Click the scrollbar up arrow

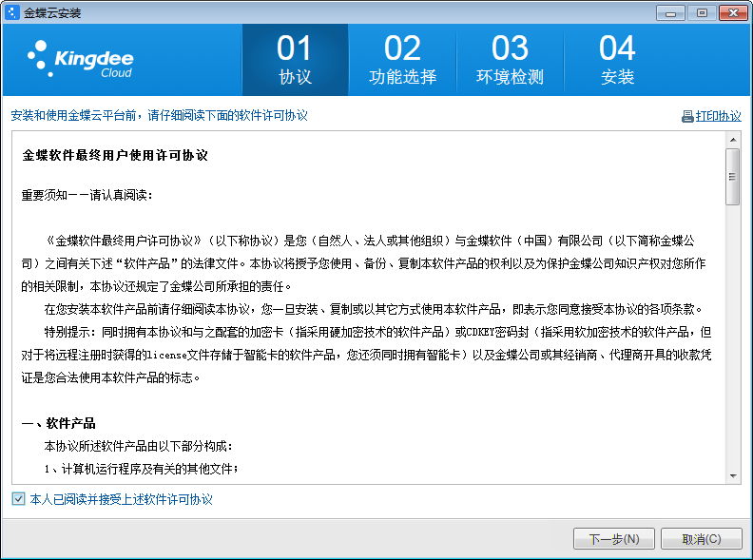click(x=733, y=140)
